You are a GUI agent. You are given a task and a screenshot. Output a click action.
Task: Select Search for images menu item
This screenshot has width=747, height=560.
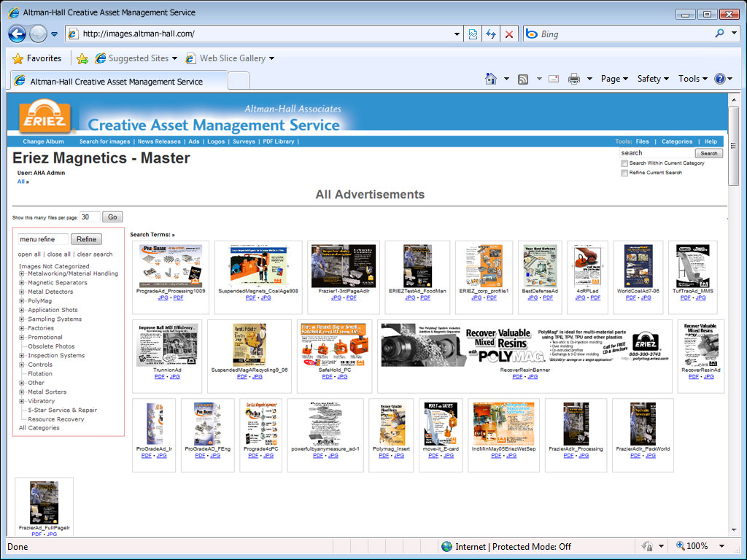coord(104,141)
